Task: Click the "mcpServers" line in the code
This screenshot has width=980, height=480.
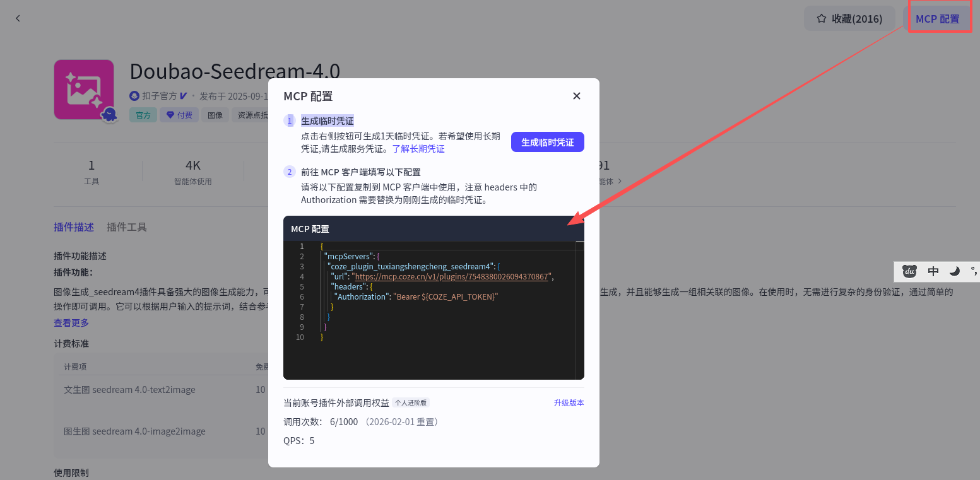Action: tap(351, 256)
